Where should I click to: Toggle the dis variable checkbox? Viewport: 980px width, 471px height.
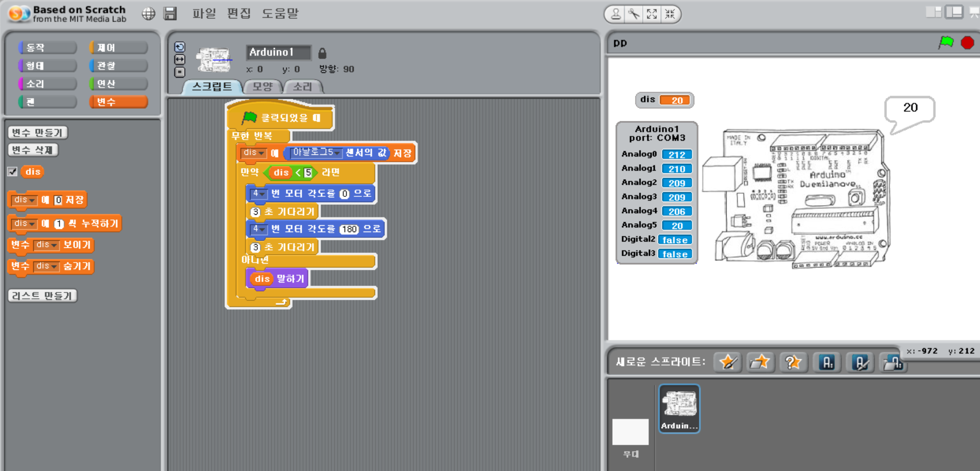pos(13,172)
